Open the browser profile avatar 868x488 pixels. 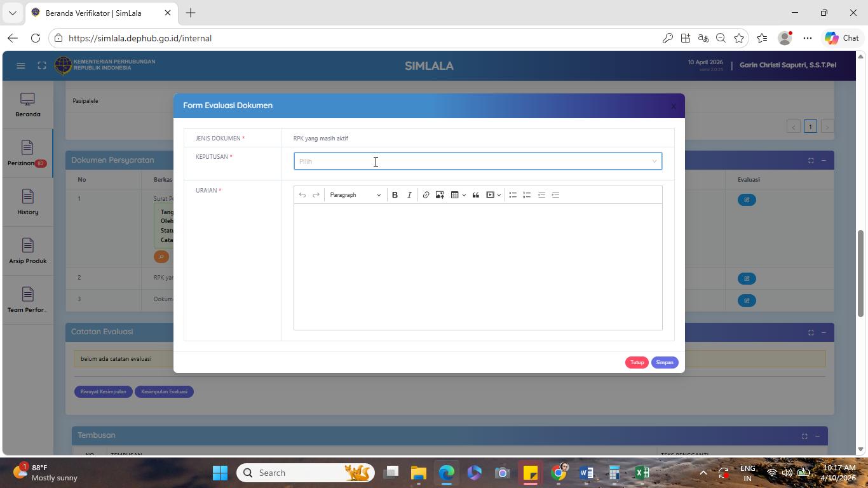[785, 38]
